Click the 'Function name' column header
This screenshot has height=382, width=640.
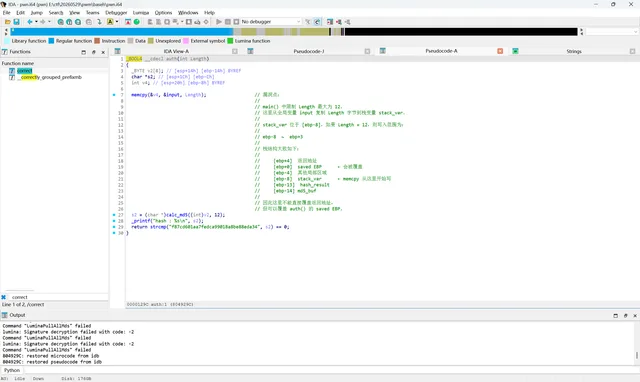[x=18, y=63]
